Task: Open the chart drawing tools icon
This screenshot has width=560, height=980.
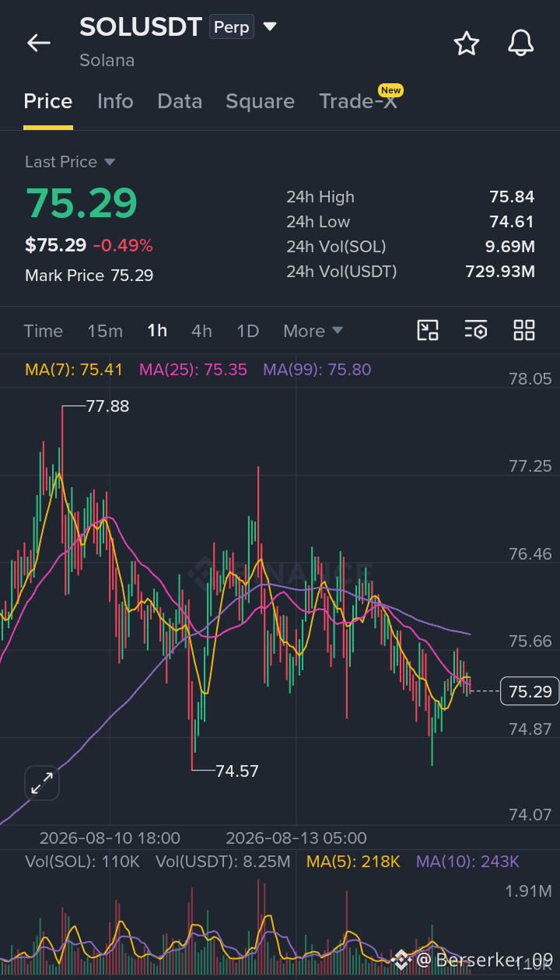Action: pyautogui.click(x=429, y=330)
